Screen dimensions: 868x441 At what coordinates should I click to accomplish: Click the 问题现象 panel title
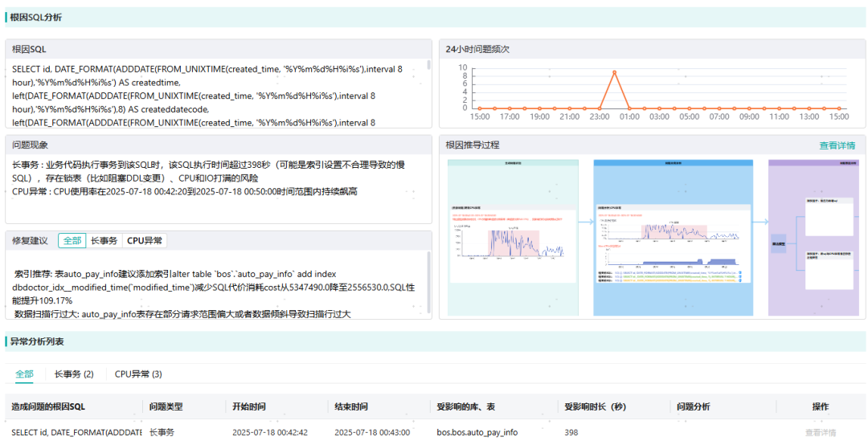click(x=31, y=145)
